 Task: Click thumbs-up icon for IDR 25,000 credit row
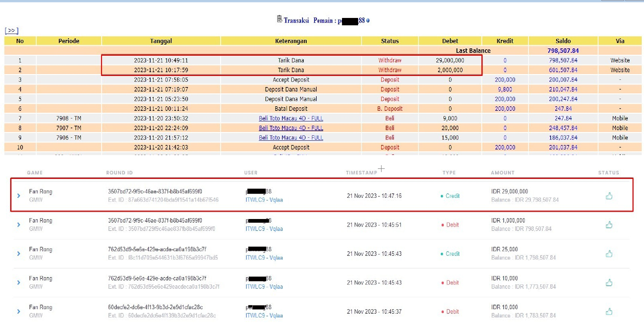(x=609, y=254)
